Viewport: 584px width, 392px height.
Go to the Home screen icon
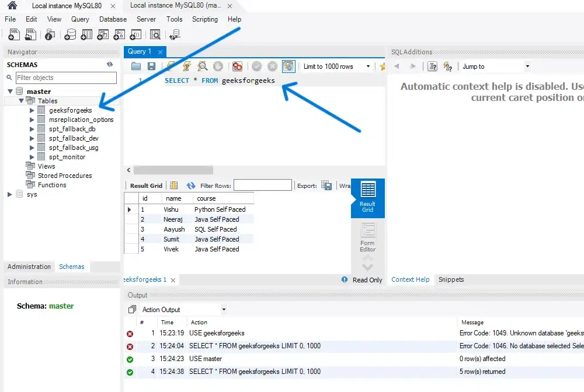12,5
